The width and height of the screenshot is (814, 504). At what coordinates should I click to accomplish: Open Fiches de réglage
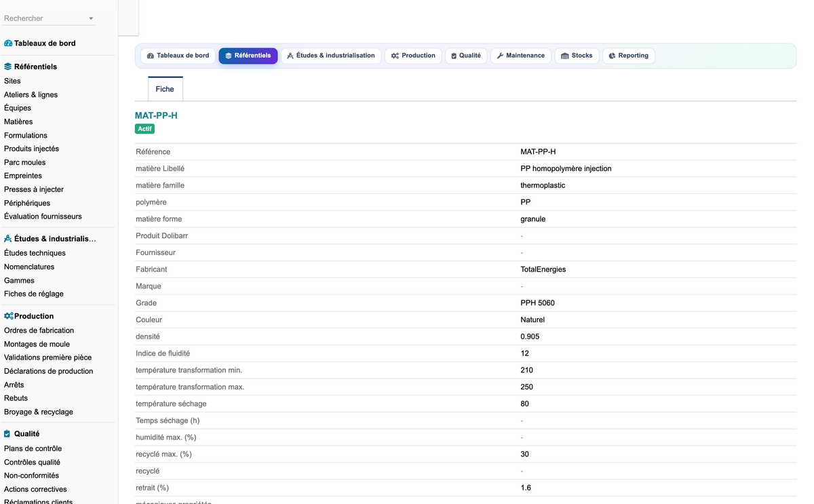34,294
